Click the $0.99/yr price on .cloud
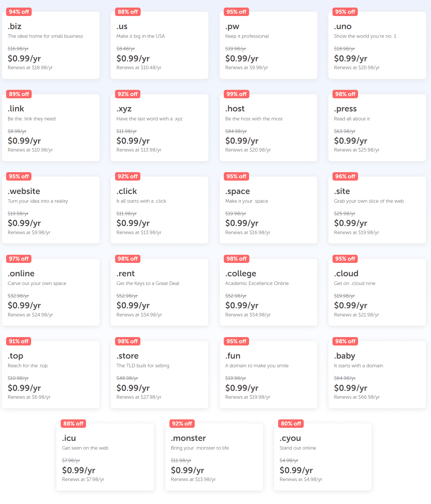 click(350, 305)
